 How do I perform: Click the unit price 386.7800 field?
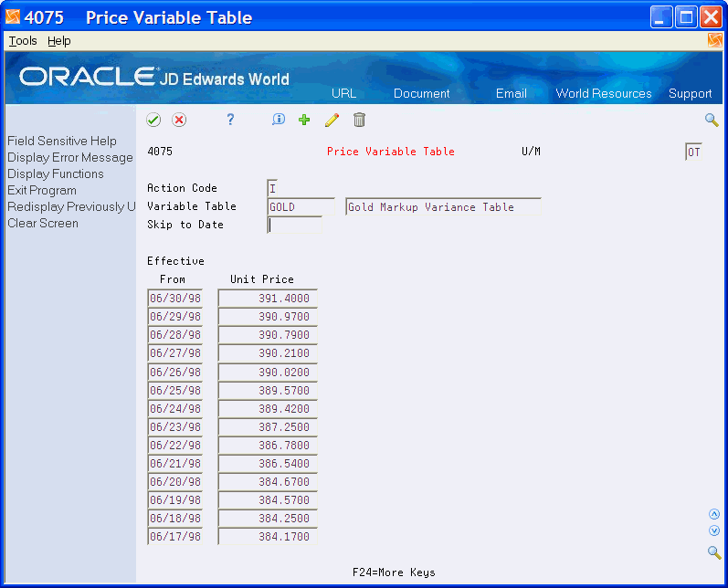point(268,445)
